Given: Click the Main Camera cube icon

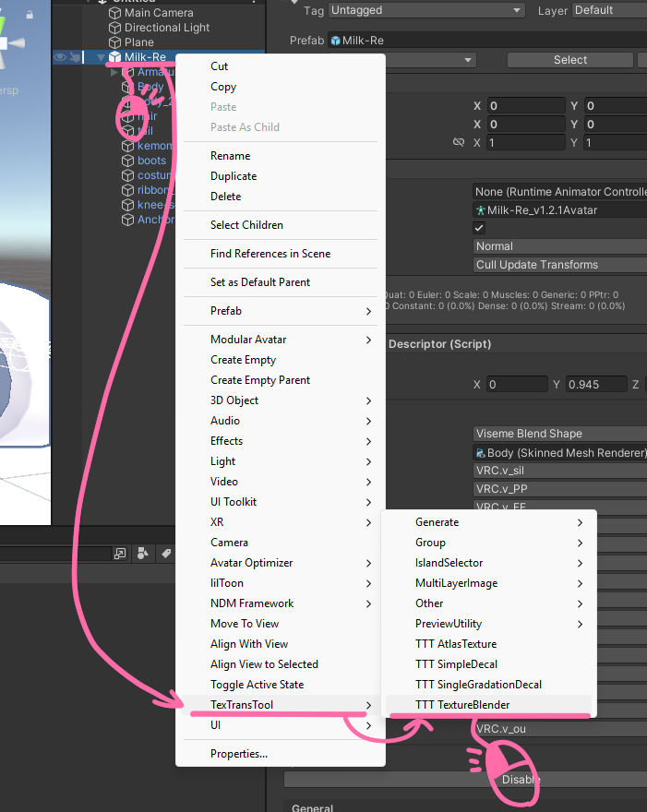Looking at the screenshot, I should (114, 13).
